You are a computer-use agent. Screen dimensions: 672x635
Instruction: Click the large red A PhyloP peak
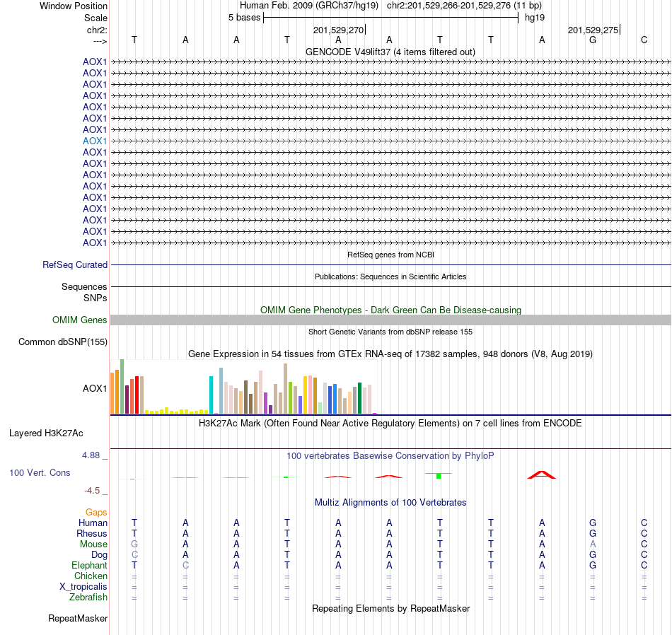click(x=542, y=474)
